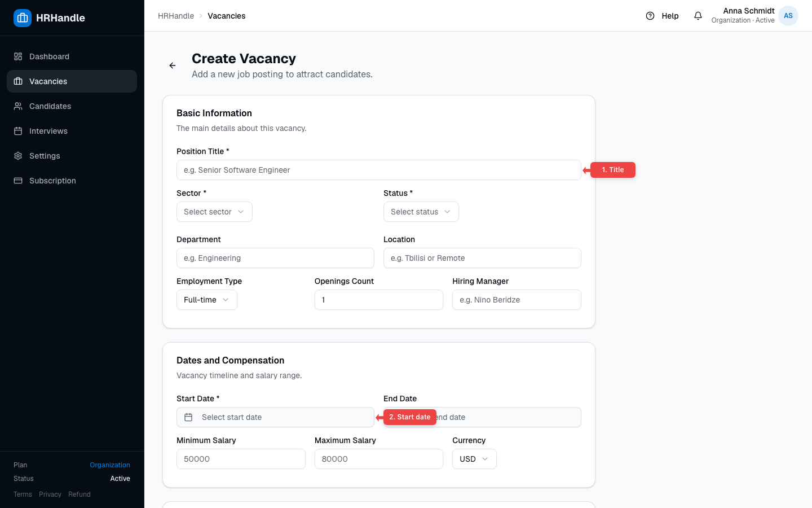The image size is (812, 508).
Task: Click the back arrow beside Create Vacancy
Action: coord(173,65)
